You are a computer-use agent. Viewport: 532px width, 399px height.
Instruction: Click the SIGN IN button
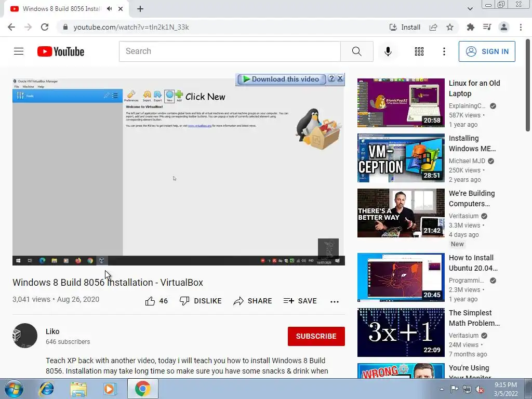pyautogui.click(x=487, y=51)
